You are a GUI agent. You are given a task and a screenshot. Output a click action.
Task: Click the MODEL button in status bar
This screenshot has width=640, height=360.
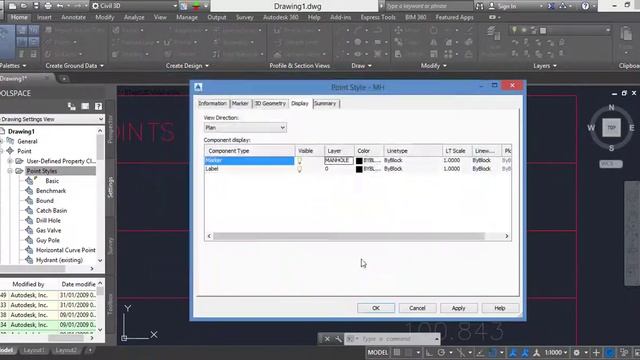[x=378, y=352]
